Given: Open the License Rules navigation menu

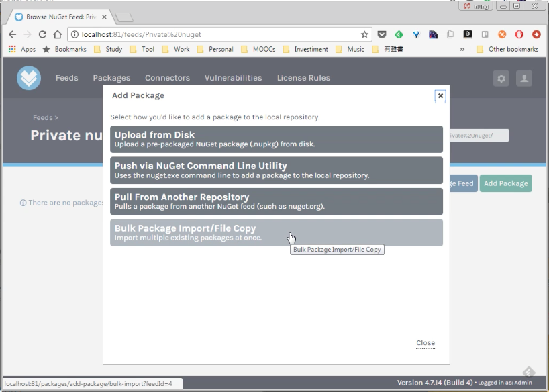Looking at the screenshot, I should click(x=303, y=78).
